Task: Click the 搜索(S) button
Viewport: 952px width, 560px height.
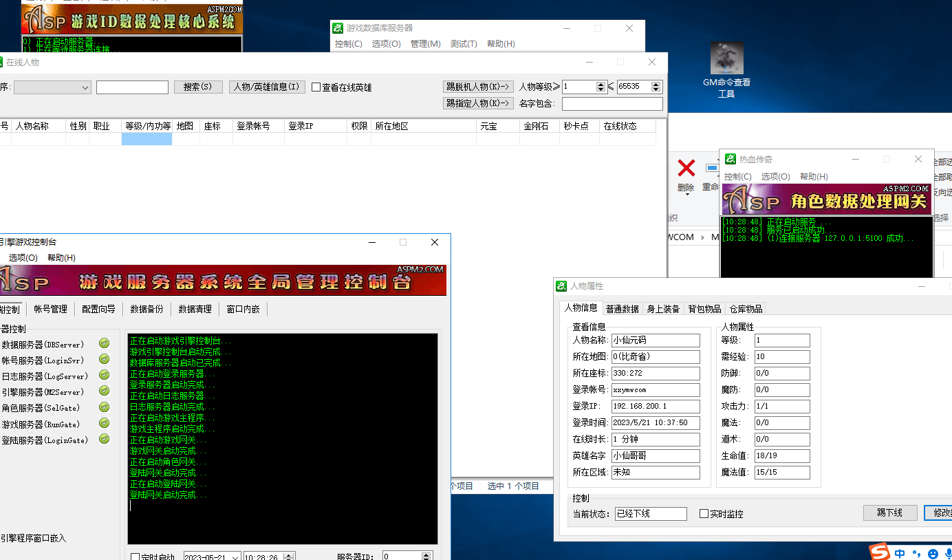Action: 198,87
